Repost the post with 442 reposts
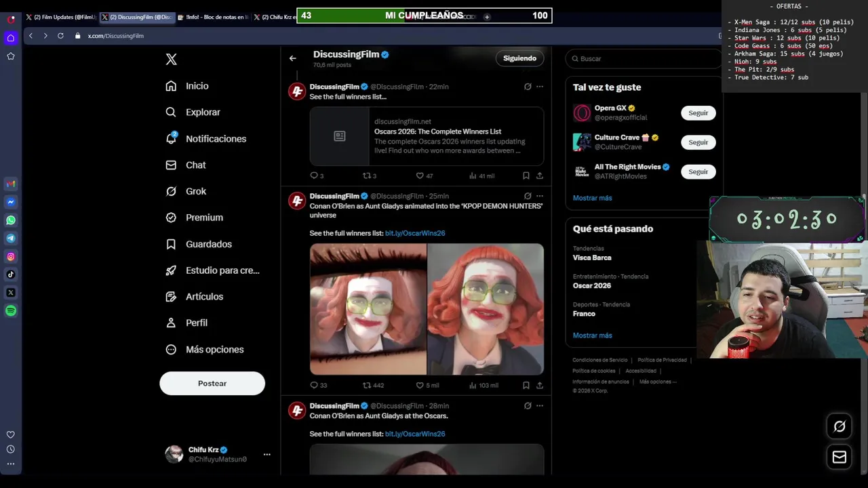 tap(367, 385)
